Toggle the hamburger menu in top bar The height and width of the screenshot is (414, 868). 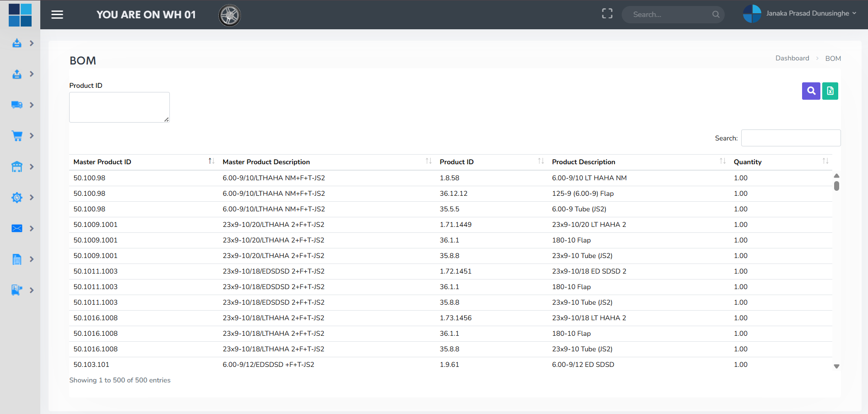[x=57, y=15]
